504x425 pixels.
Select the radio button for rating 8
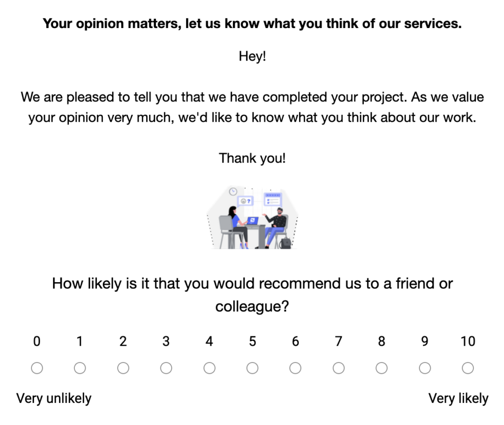pos(381,368)
